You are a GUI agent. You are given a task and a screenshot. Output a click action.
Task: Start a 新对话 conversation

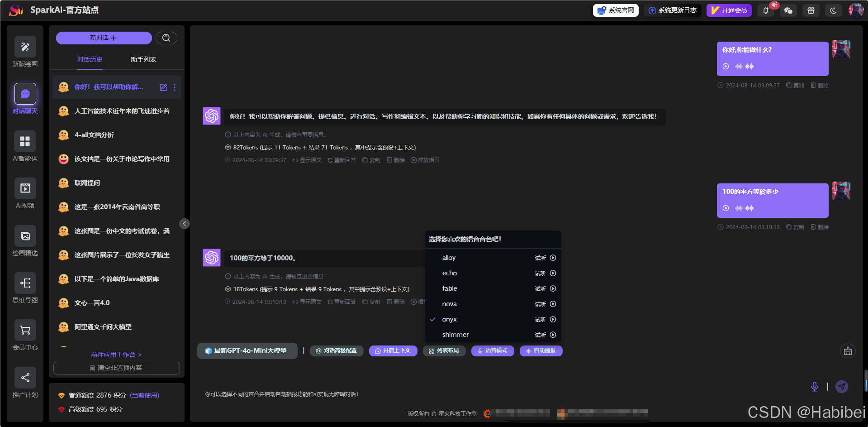pyautogui.click(x=104, y=38)
